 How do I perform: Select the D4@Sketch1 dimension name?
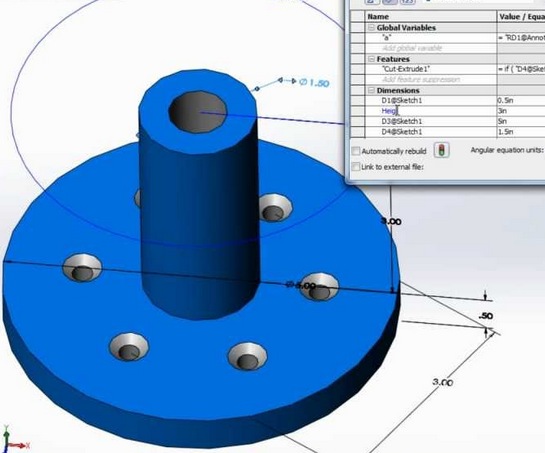pos(401,132)
